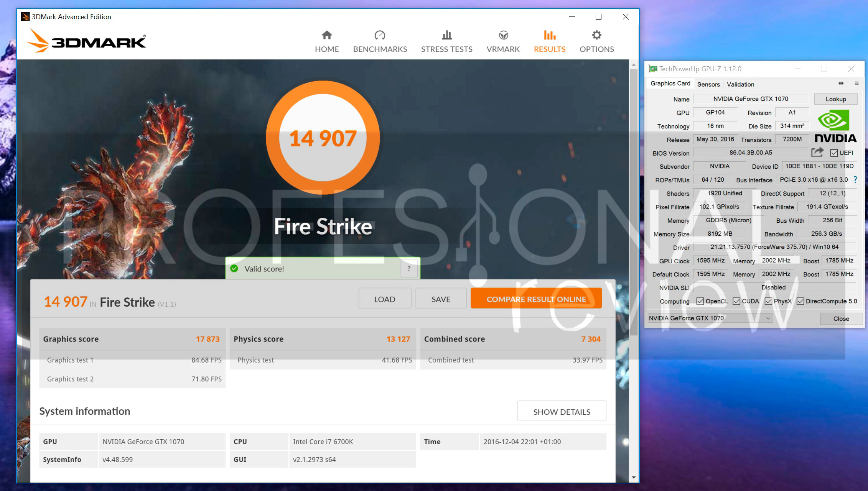Screen dimensions: 868x491
Task: Click COMPARE RESULT ONLINE
Action: (x=536, y=299)
